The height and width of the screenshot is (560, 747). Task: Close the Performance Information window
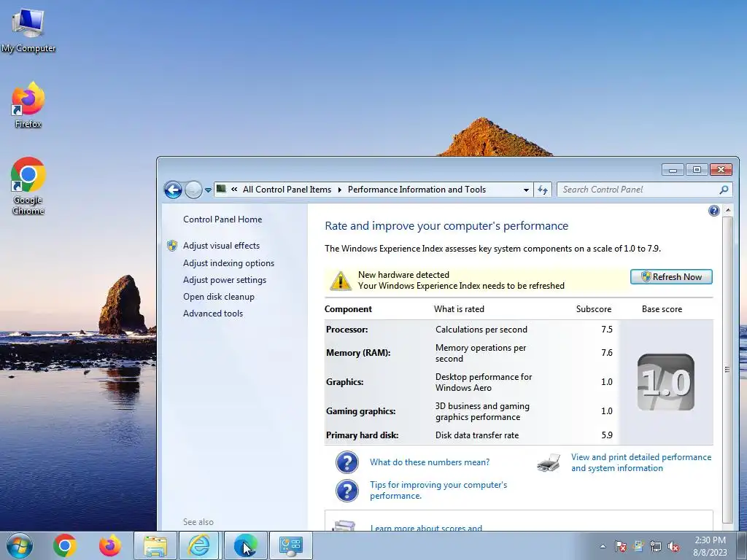[x=721, y=169]
